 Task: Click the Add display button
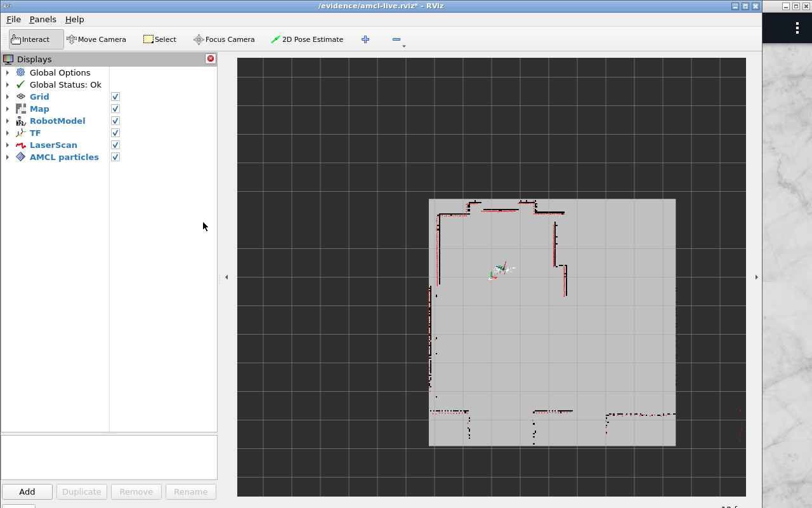(27, 491)
